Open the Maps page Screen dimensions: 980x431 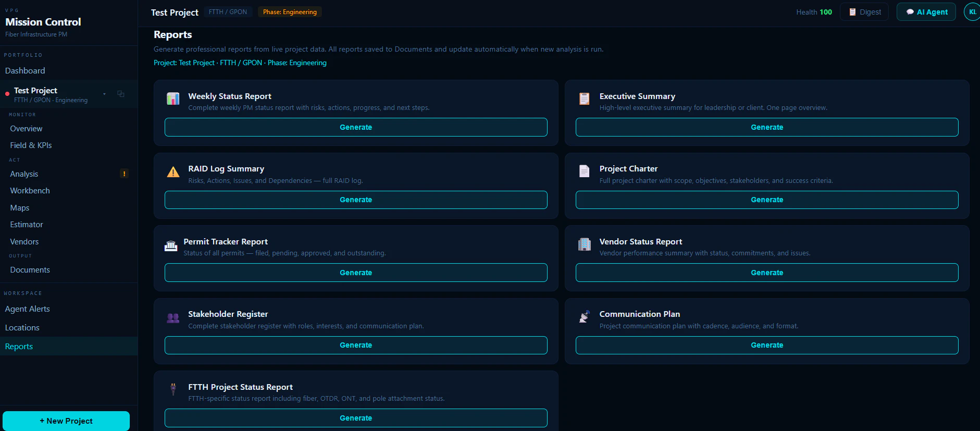pos(20,208)
